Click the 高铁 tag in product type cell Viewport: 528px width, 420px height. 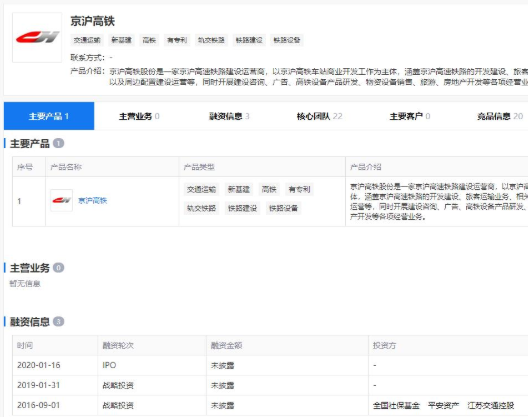coord(269,190)
